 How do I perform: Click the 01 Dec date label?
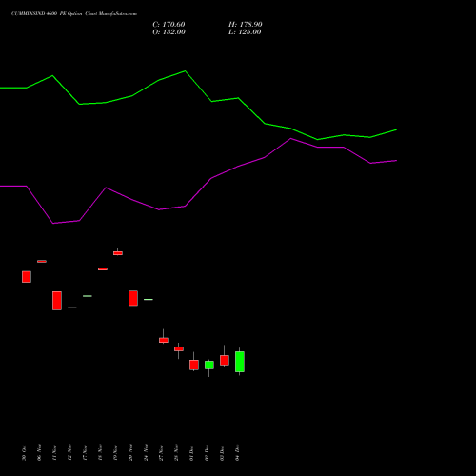191,452
